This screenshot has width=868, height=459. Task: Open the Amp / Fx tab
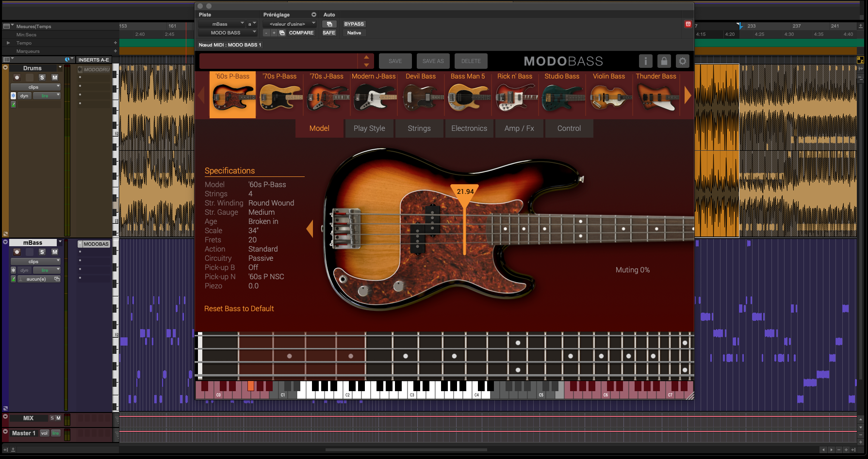tap(519, 128)
